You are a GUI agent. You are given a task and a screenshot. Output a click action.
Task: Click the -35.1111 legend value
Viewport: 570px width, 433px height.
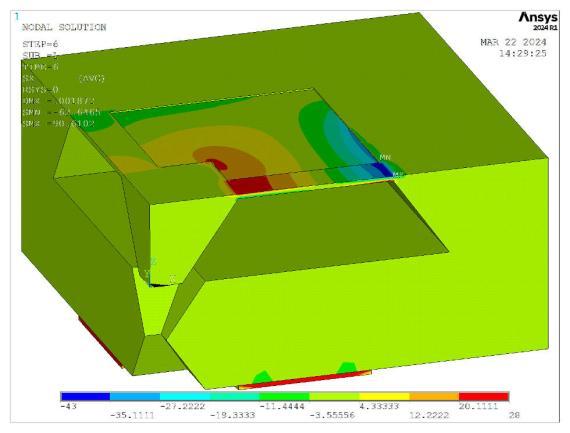(132, 416)
